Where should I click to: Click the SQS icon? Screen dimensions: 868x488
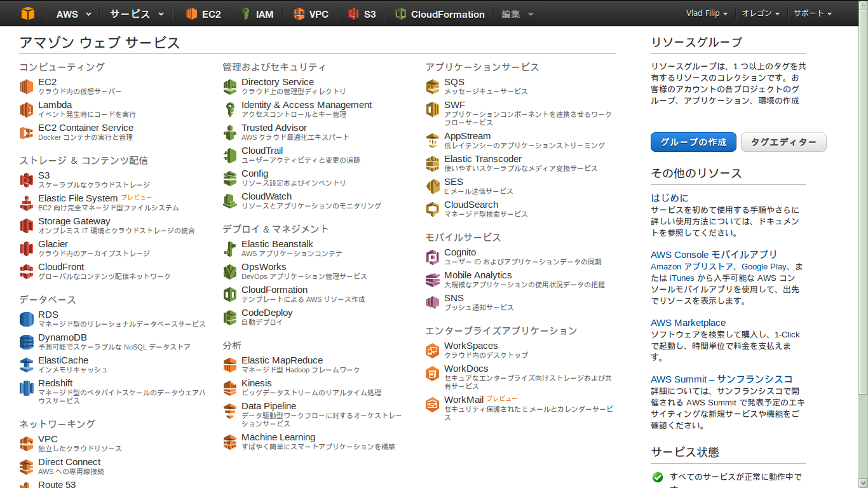point(432,86)
